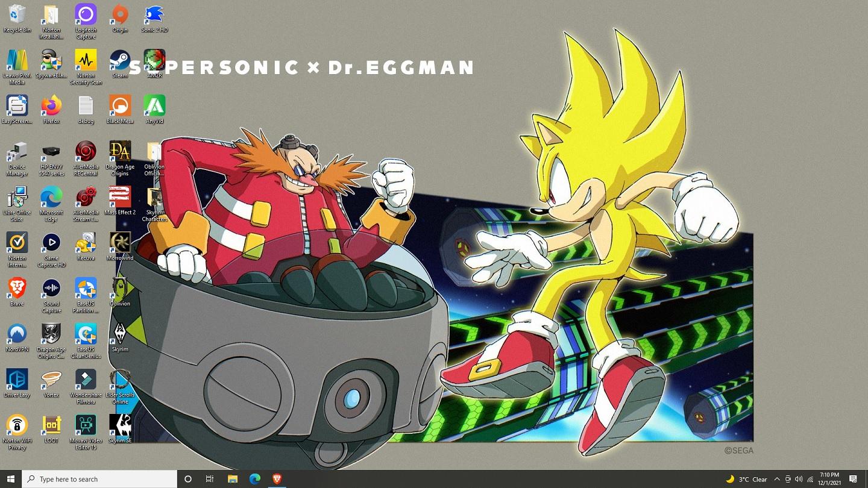
Task: Launch Logitech Capture from the desktop
Action: [86, 22]
